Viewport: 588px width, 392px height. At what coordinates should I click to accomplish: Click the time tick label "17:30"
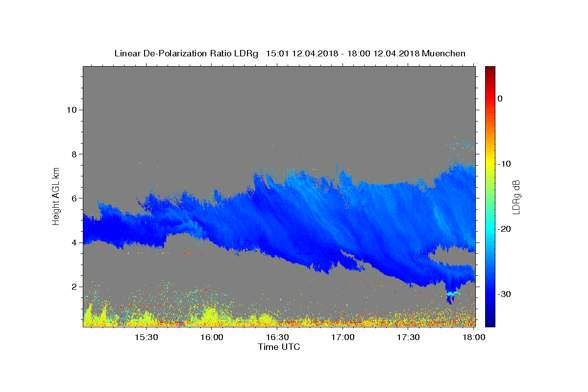pyautogui.click(x=409, y=338)
